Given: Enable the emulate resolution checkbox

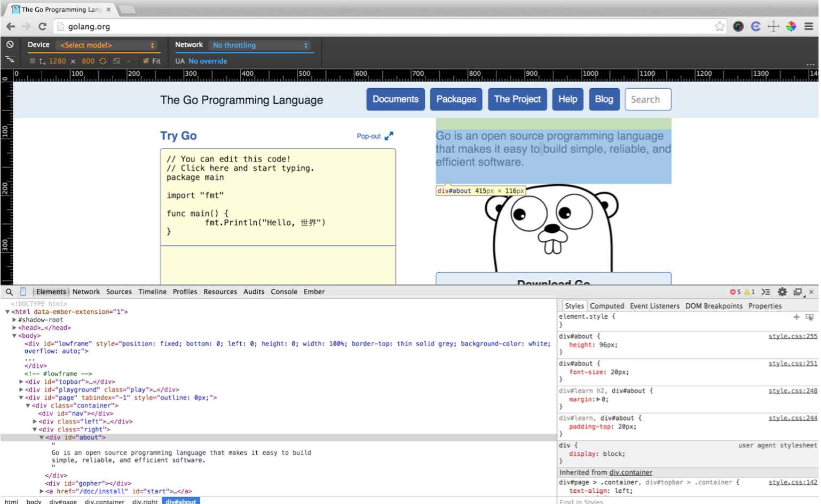Looking at the screenshot, I should pos(33,61).
